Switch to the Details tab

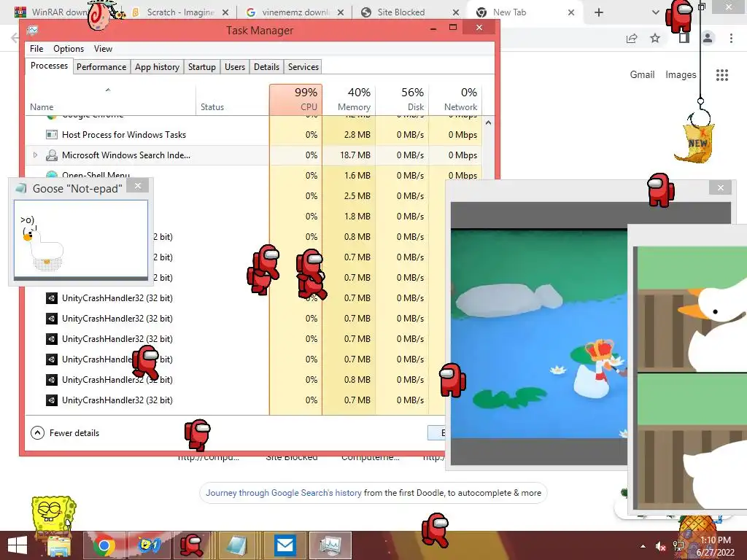point(266,67)
